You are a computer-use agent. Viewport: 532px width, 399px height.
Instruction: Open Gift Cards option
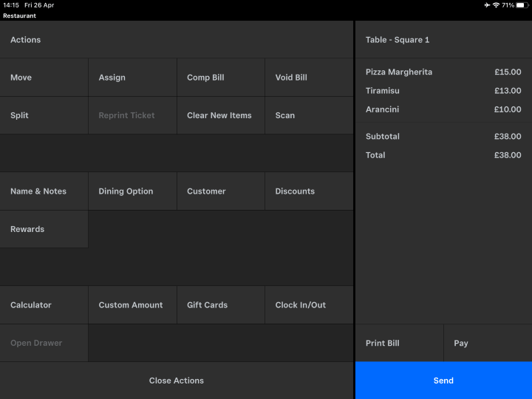point(220,305)
